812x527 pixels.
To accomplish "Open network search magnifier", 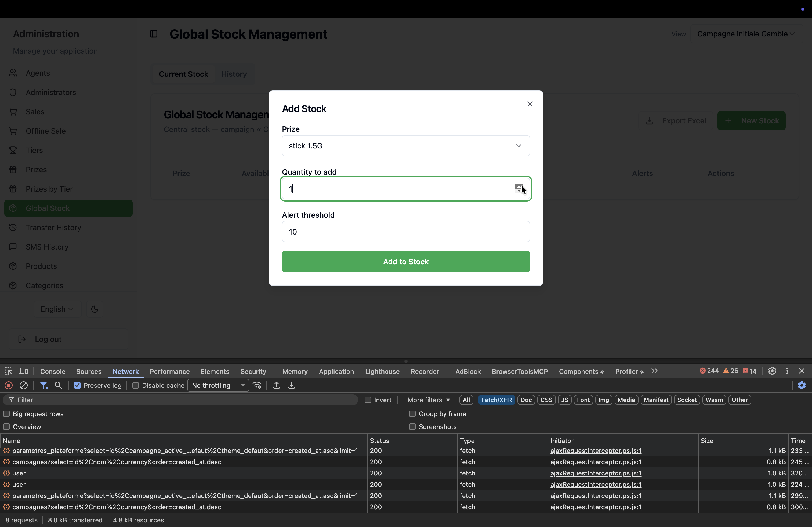I will coord(58,385).
